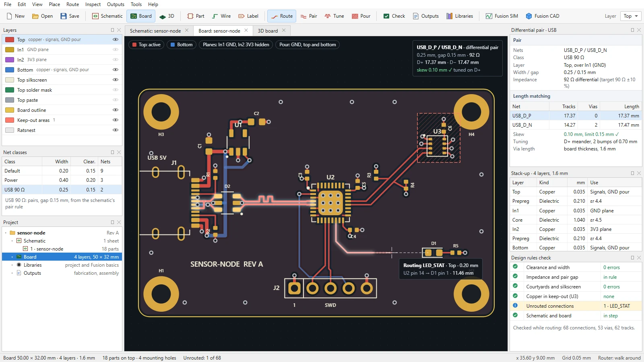Activate the differential Pair routing tool
Viewport: 644px width, 362px height.
tap(309, 16)
